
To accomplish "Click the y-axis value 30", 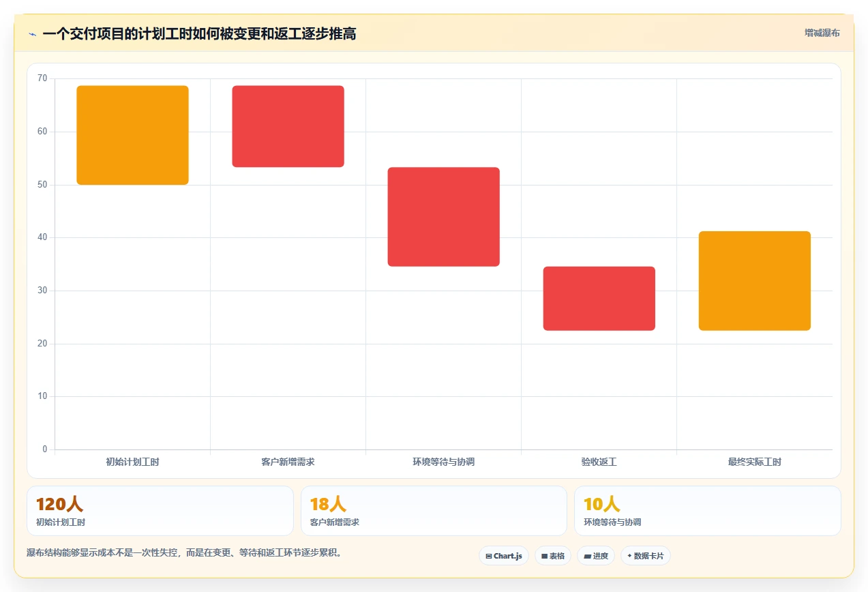I will point(42,291).
